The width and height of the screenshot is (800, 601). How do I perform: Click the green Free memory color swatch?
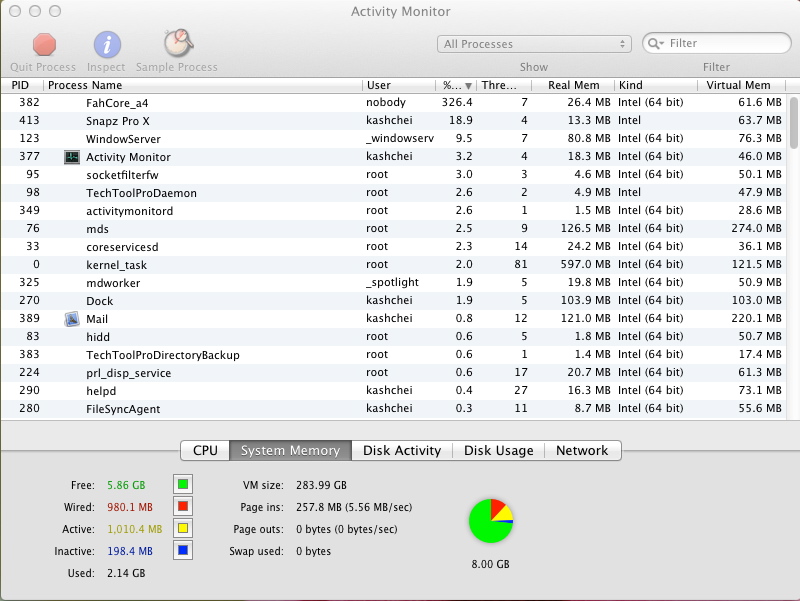coord(183,484)
